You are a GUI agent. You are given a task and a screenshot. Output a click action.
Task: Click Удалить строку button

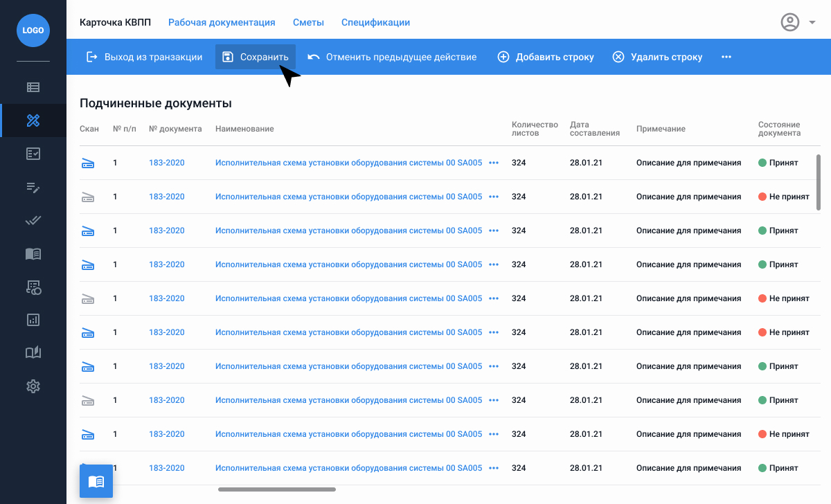pos(657,57)
